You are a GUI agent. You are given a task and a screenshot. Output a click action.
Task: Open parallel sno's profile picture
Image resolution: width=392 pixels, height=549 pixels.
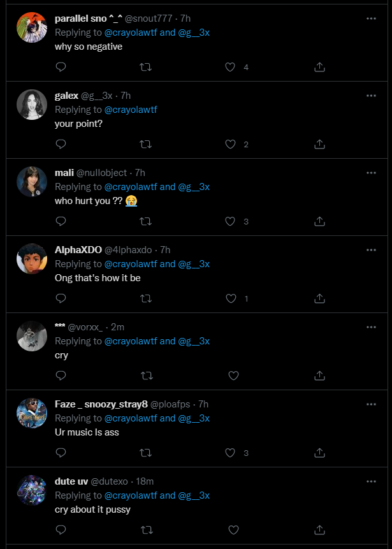(32, 27)
